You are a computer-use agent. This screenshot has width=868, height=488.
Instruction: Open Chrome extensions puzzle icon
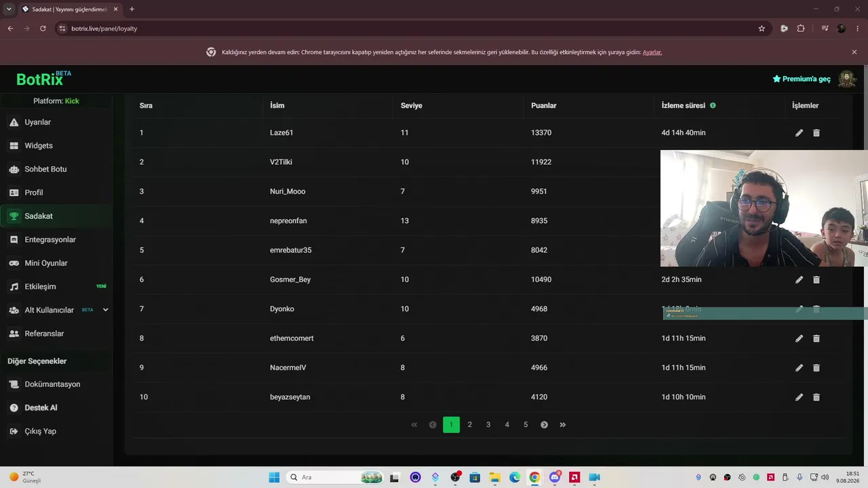pyautogui.click(x=801, y=28)
